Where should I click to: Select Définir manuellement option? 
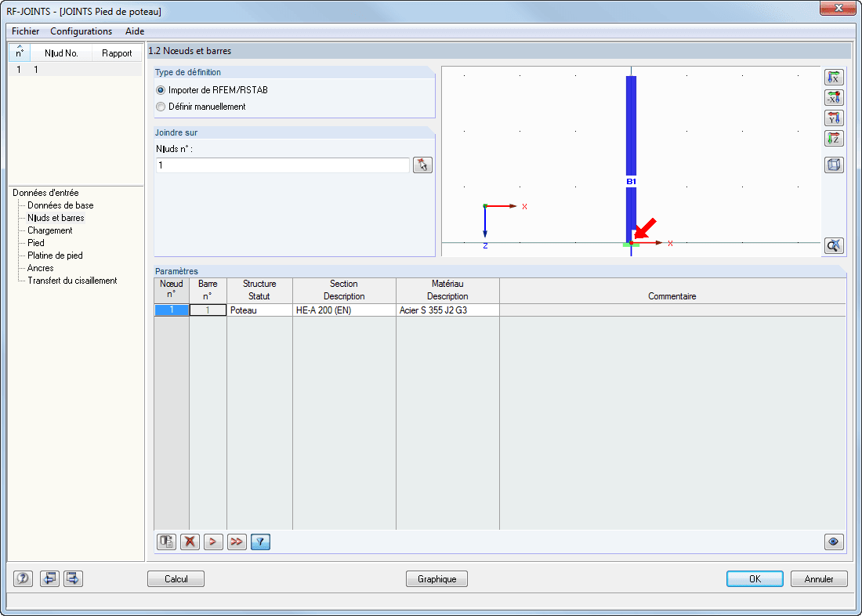click(201, 107)
